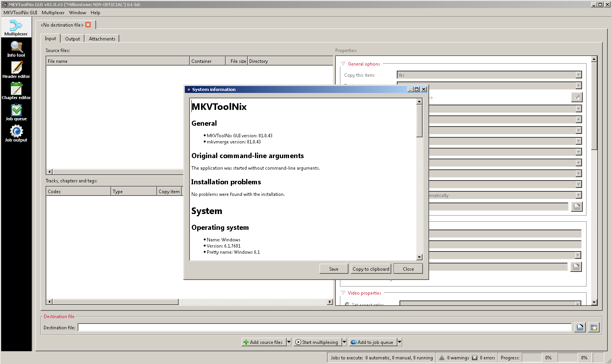
Task: Click in the Destination file input field
Action: pos(325,327)
